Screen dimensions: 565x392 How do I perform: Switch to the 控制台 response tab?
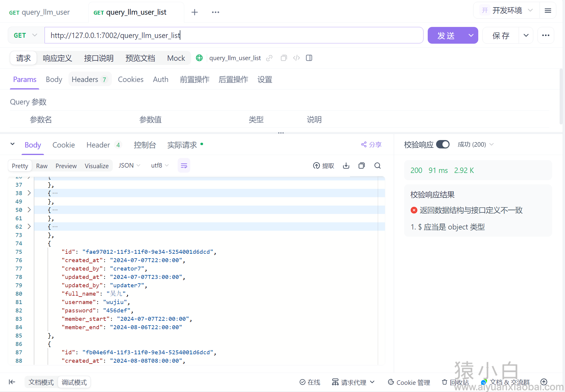click(x=145, y=145)
